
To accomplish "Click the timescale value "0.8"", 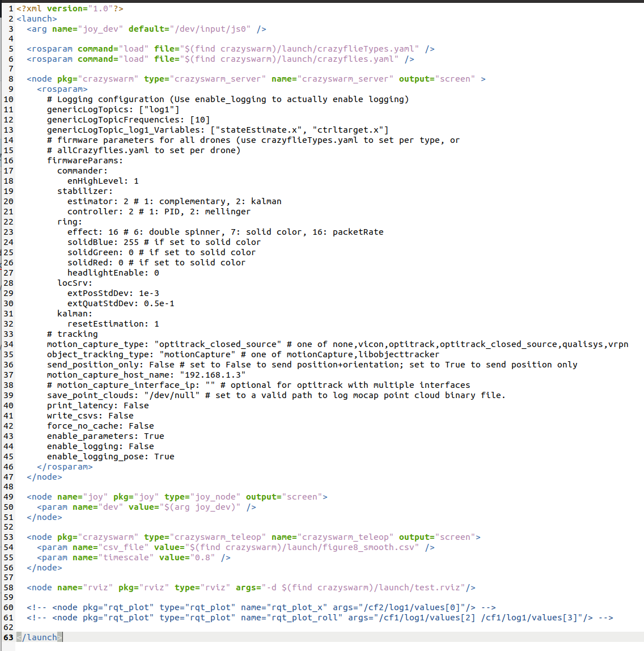I will tap(202, 557).
